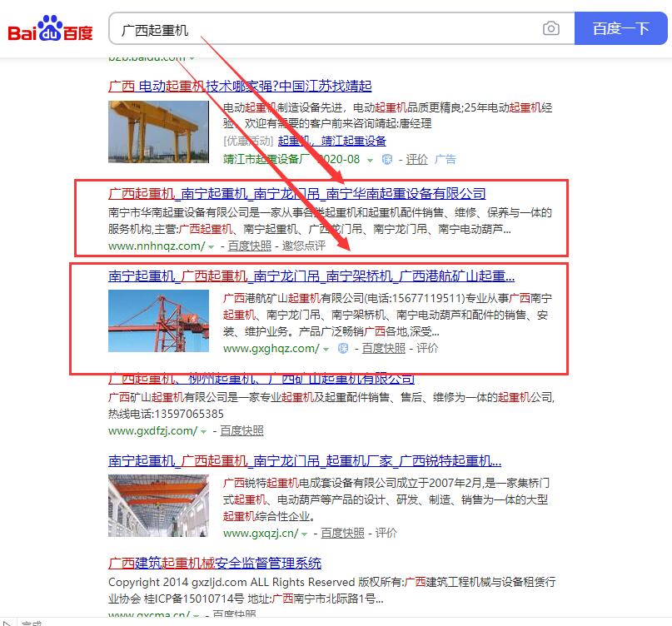Open 百度快照 for www.nnhnqz.com
672x626 pixels.
coord(250,246)
